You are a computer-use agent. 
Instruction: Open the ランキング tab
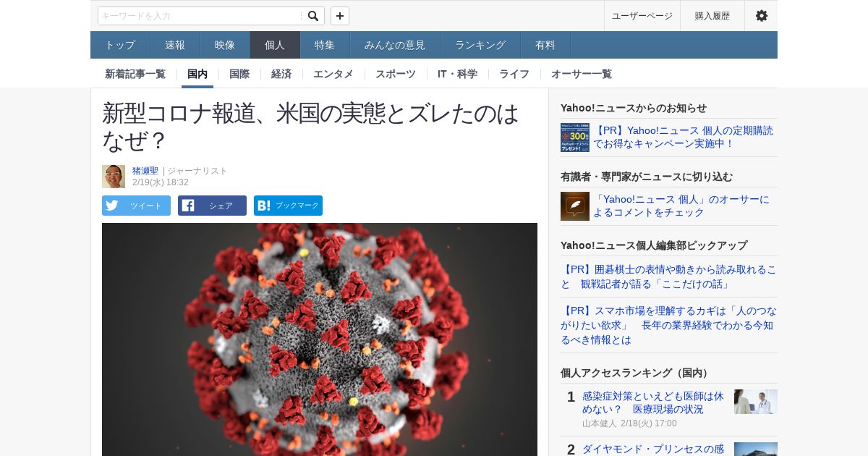[480, 45]
